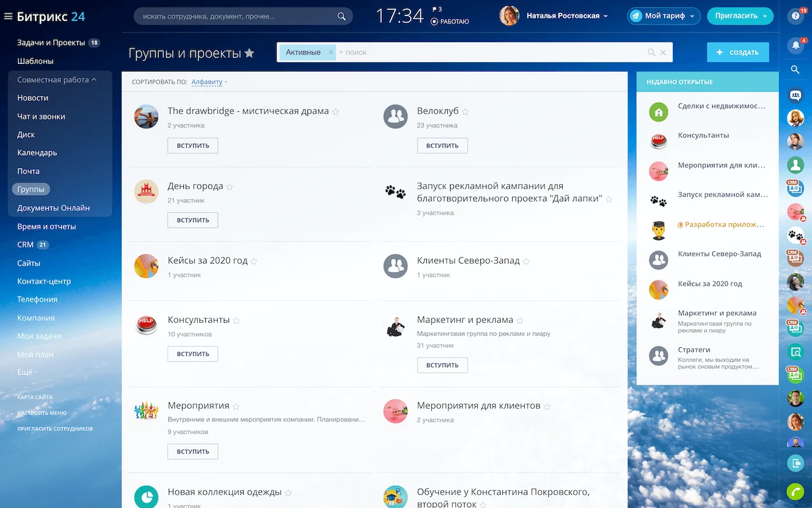The image size is (812, 508).
Task: Open the green phone call icon
Action: tap(795, 491)
